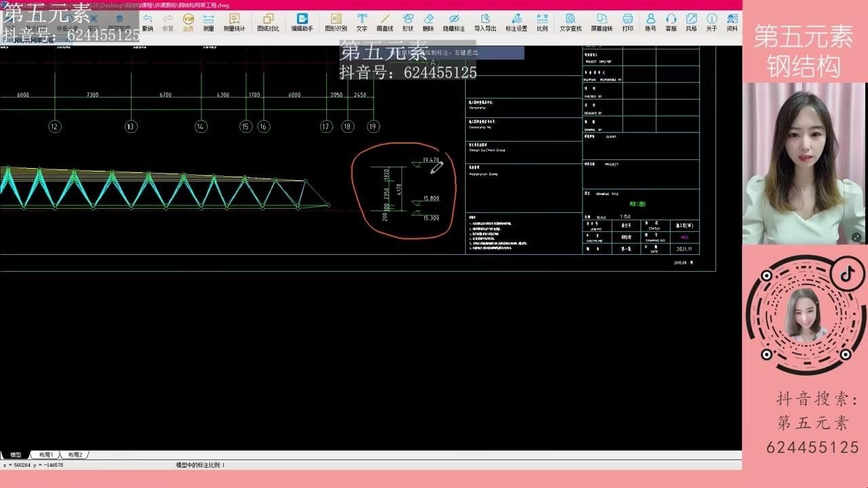Open the 比例 scale setting

coord(542,22)
